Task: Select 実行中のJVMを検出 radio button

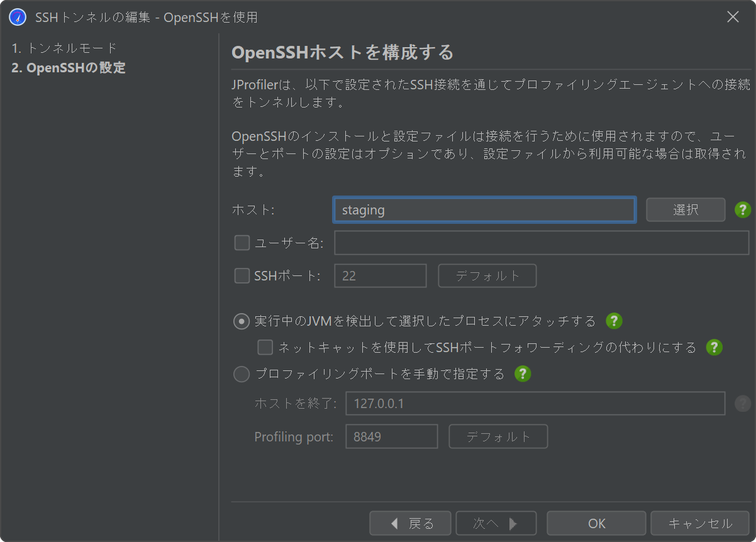Action: coord(242,321)
